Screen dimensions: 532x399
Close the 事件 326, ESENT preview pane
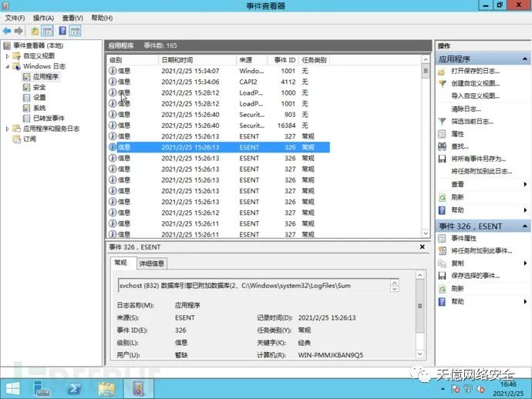point(422,246)
